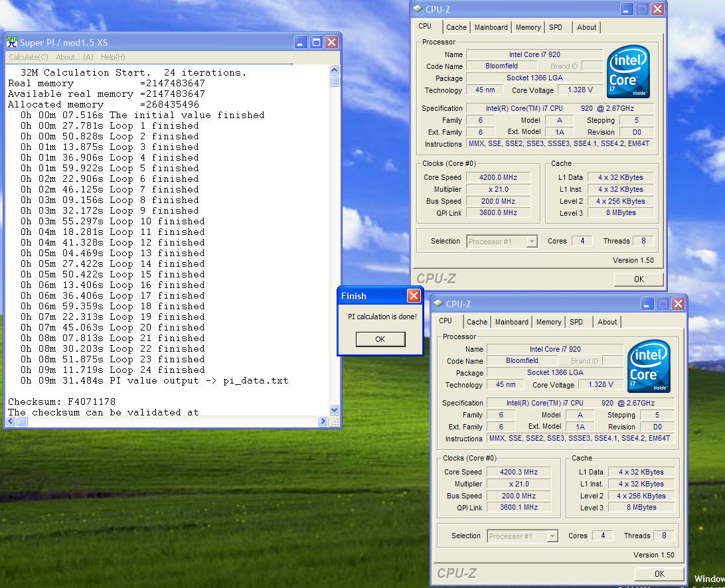The height and width of the screenshot is (588, 725).
Task: Click the Threads value 8 in bottom CPU-Z
Action: (664, 536)
